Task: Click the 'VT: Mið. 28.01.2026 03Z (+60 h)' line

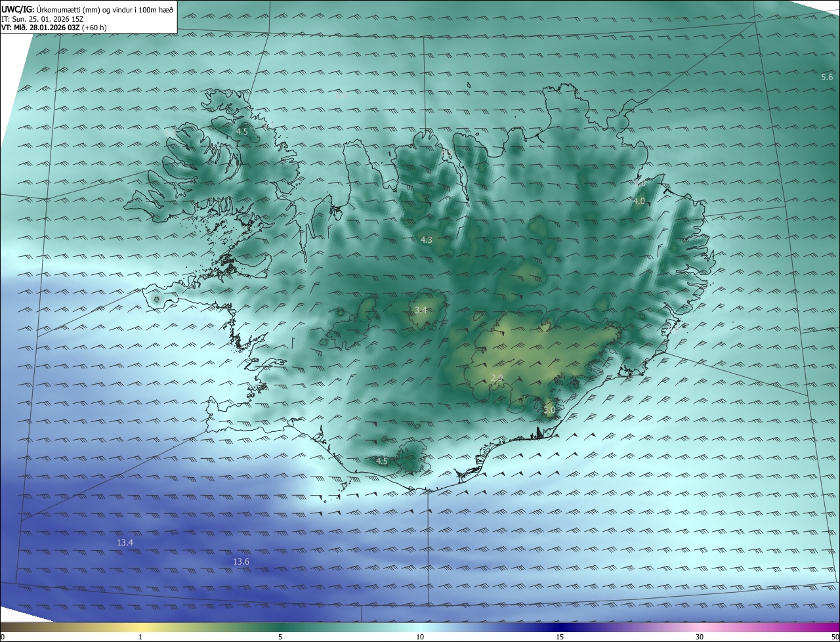Action: coord(54,28)
